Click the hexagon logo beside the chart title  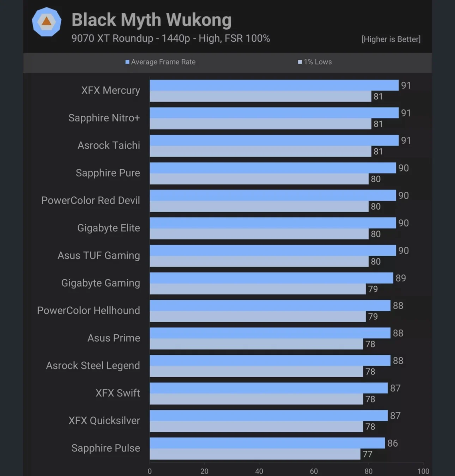pyautogui.click(x=47, y=22)
